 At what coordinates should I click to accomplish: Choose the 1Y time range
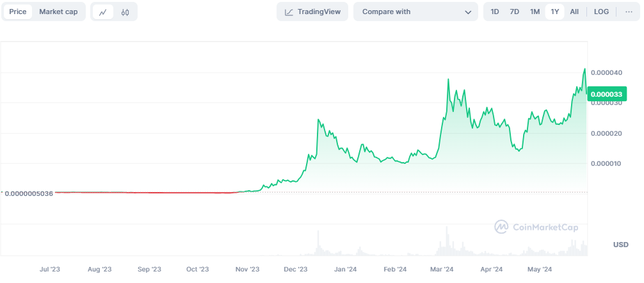pos(555,12)
